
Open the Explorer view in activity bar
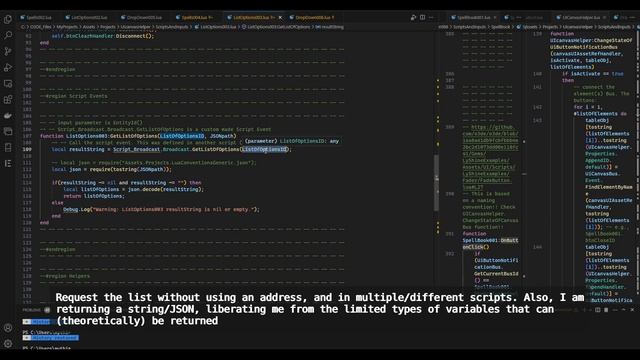pyautogui.click(x=8, y=20)
